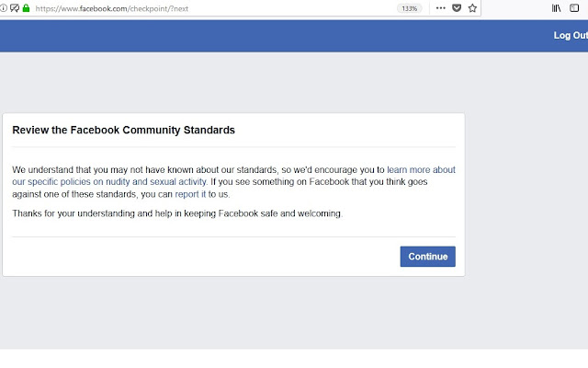Screen dimensions: 588x368
Task: Follow the 'report it' link
Action: tap(190, 194)
